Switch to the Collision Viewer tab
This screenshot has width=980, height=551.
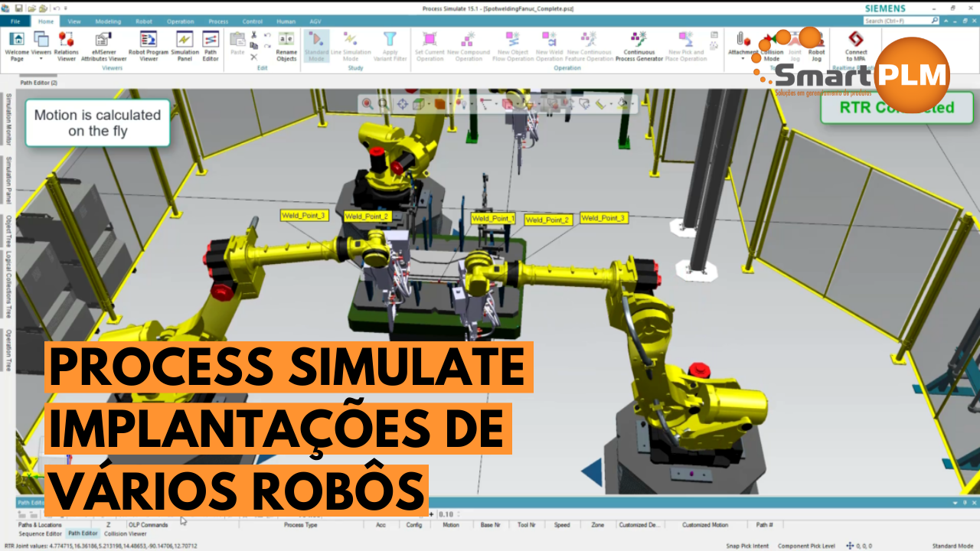(126, 533)
